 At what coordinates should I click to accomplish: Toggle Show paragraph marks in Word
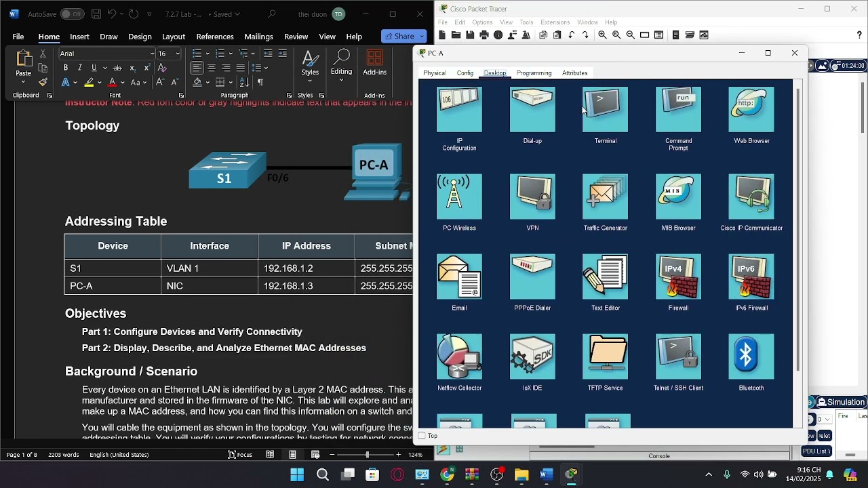coord(260,82)
